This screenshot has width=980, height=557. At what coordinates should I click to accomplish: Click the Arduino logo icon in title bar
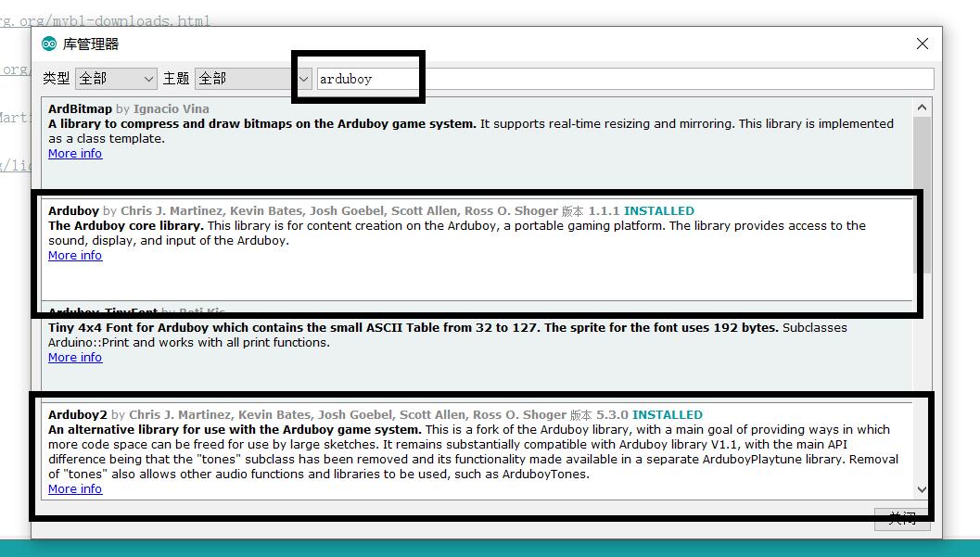point(49,44)
